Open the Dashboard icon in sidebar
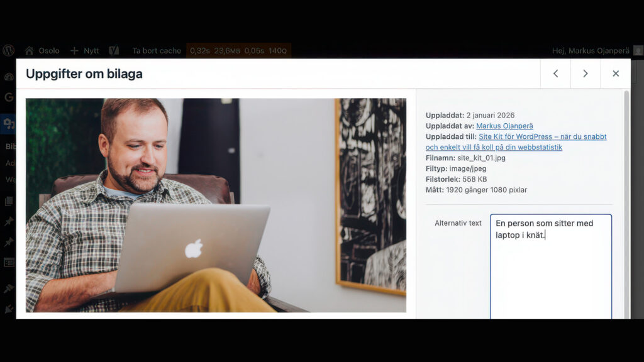The height and width of the screenshot is (362, 644). pyautogui.click(x=9, y=77)
